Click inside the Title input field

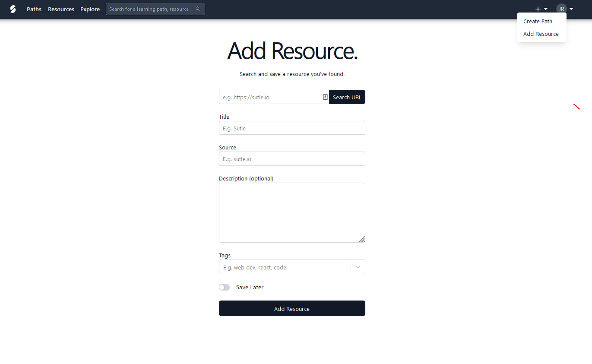point(292,128)
